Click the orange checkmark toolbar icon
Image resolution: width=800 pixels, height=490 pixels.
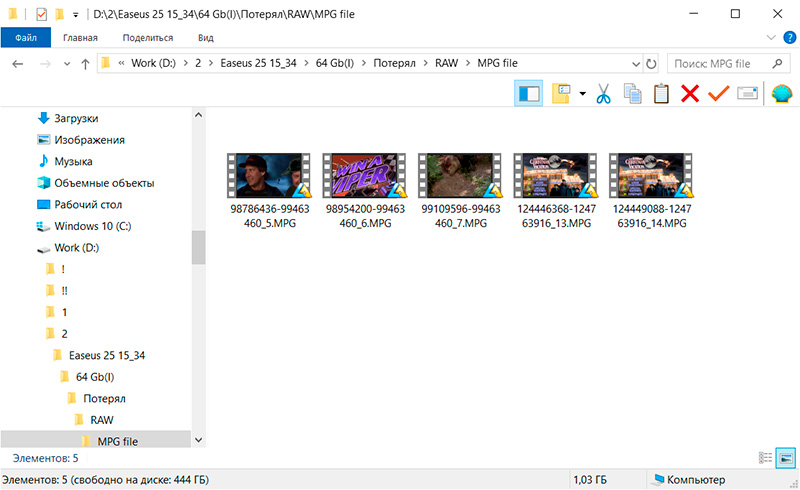click(x=718, y=94)
